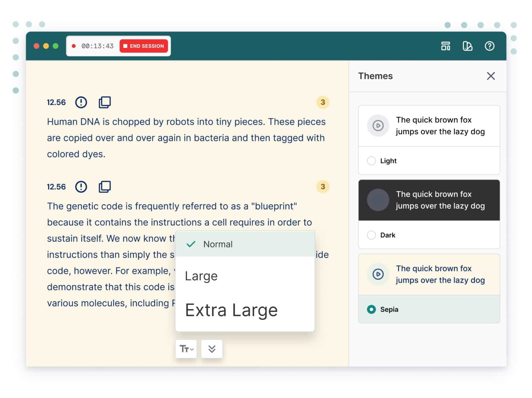Viewport: 532px width, 398px height.
Task: Click the alert icon on second paragraph
Action: coord(81,187)
